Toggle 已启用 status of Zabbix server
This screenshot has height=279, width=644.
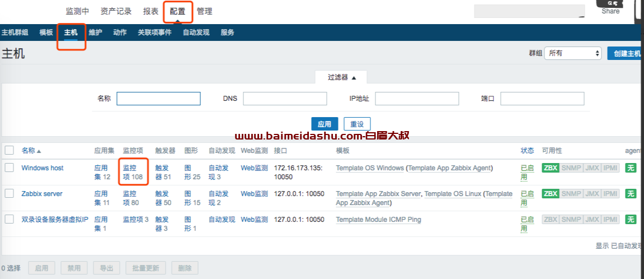(x=528, y=198)
